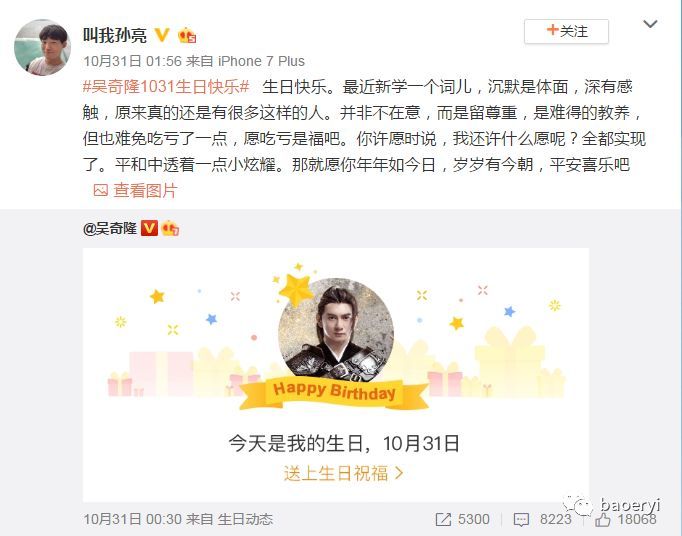Open the iPhone 7 Plus source link
The image size is (682, 536).
tap(261, 61)
